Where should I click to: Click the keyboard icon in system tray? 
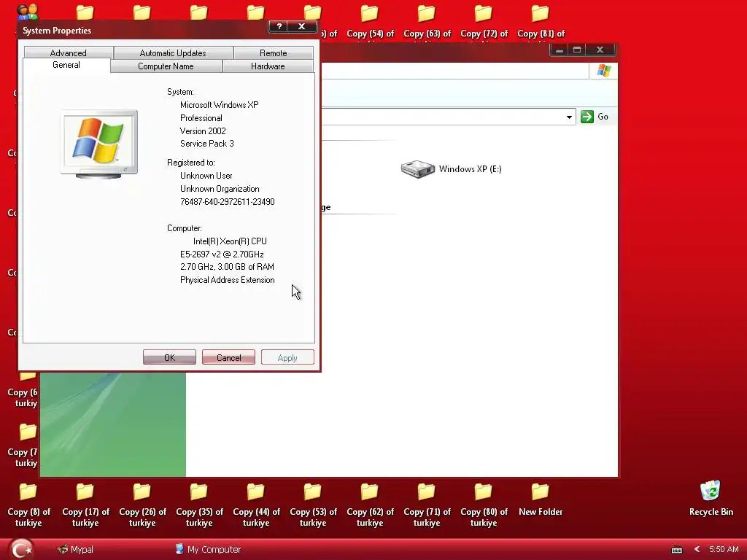point(676,550)
